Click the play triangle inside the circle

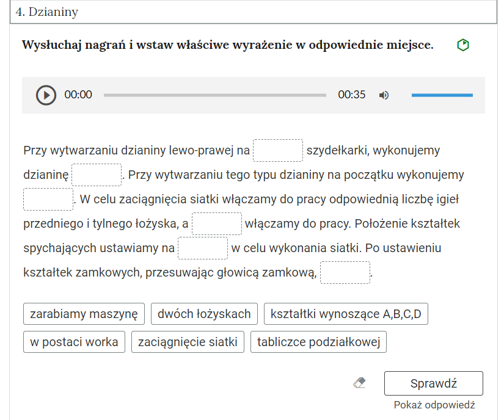(45, 95)
